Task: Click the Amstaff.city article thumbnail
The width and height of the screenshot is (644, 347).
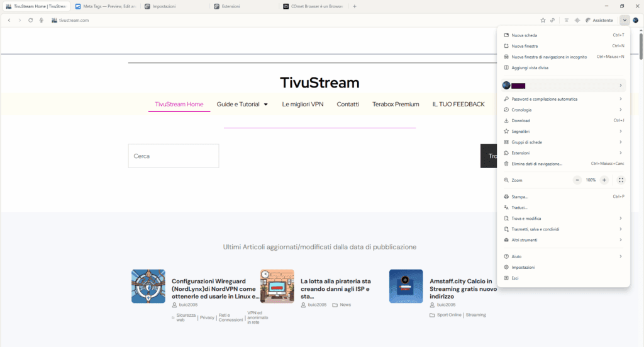Action: point(406,286)
